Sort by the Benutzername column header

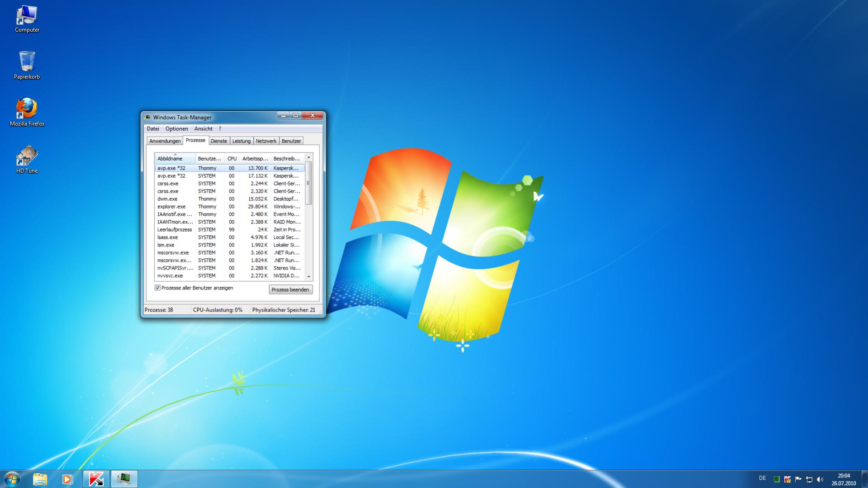(x=210, y=159)
